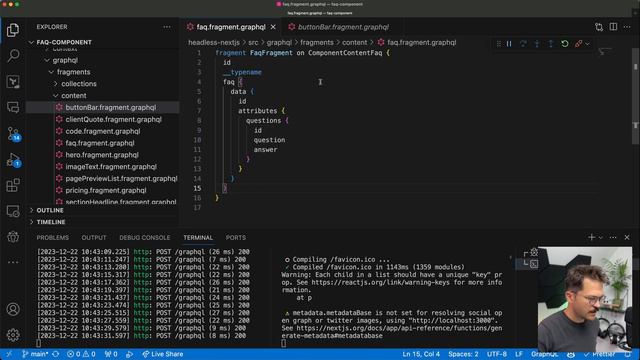Select the faq.fragment.graphql editor tab
The image size is (640, 360).
click(x=231, y=27)
